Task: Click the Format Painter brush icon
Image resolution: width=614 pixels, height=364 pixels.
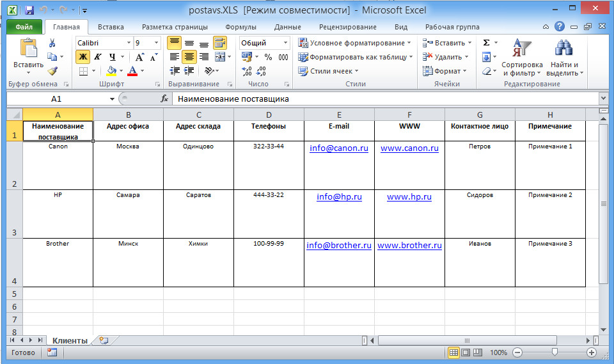Action: click(52, 71)
